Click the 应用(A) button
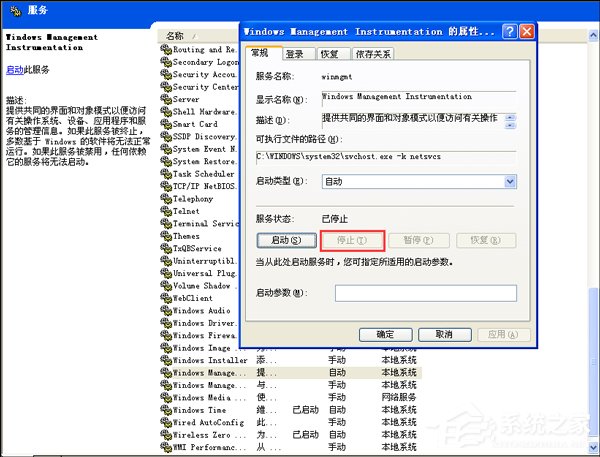The height and width of the screenshot is (457, 600). click(504, 335)
